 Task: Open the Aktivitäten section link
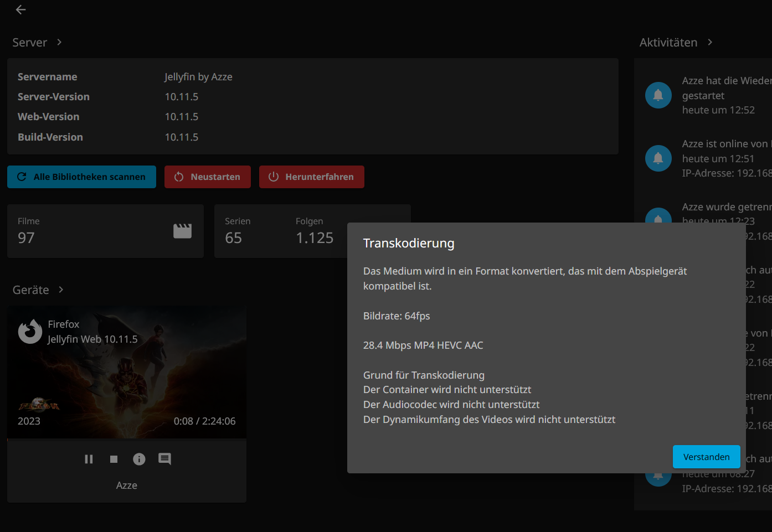pos(668,43)
